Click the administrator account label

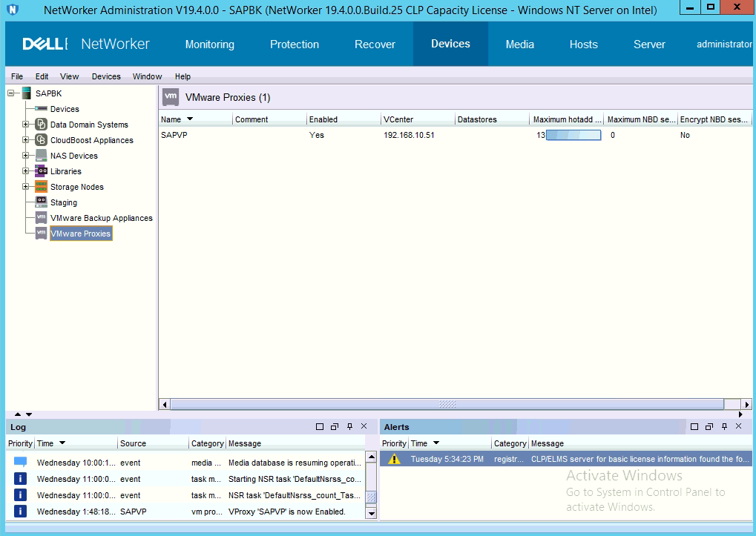click(x=723, y=44)
